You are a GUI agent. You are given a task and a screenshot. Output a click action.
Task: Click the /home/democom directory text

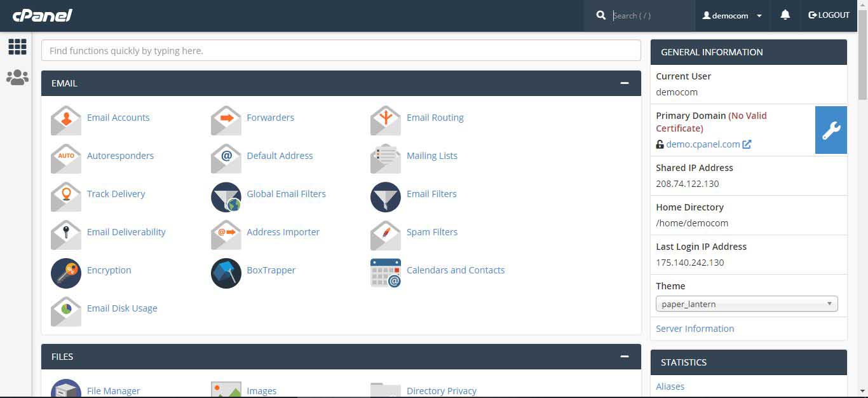[x=692, y=223]
